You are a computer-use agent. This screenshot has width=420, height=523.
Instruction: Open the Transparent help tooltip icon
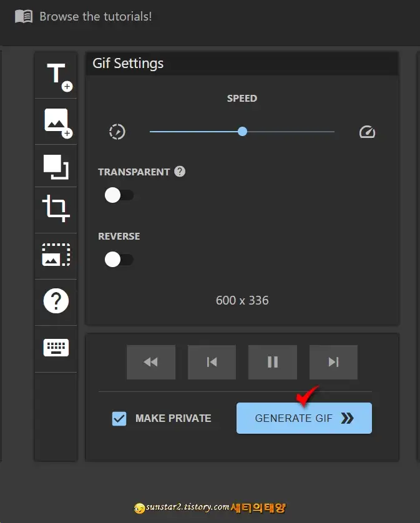tap(180, 172)
